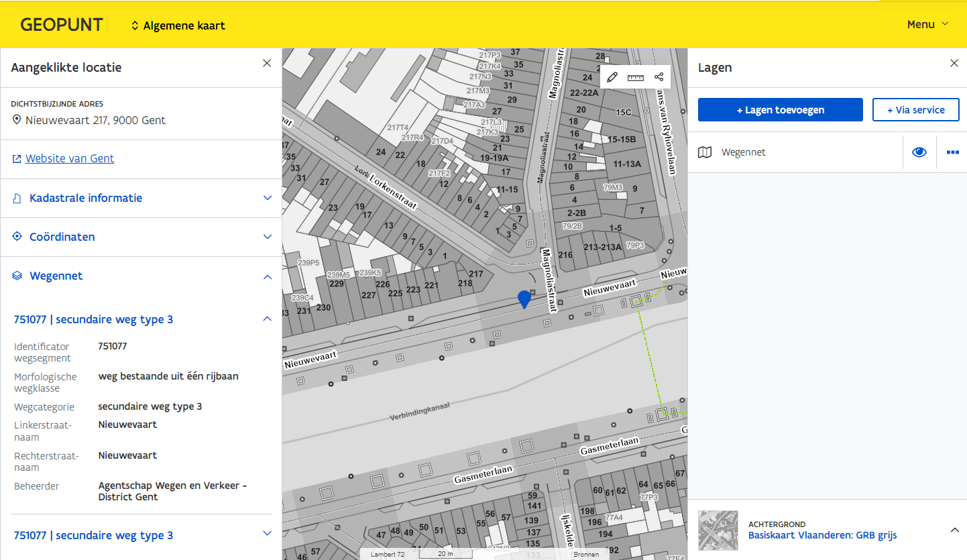Click the Via service button
Image resolution: width=967 pixels, height=560 pixels.
pos(915,110)
